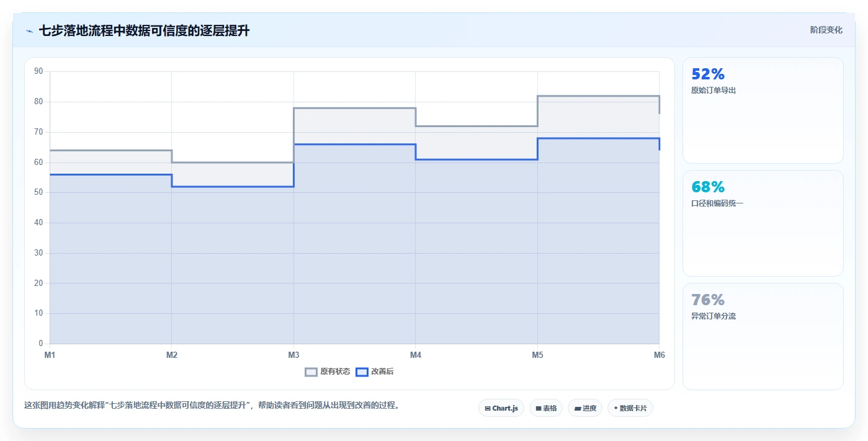This screenshot has height=441, width=868.
Task: Select the 进度 tag chip
Action: 585,408
